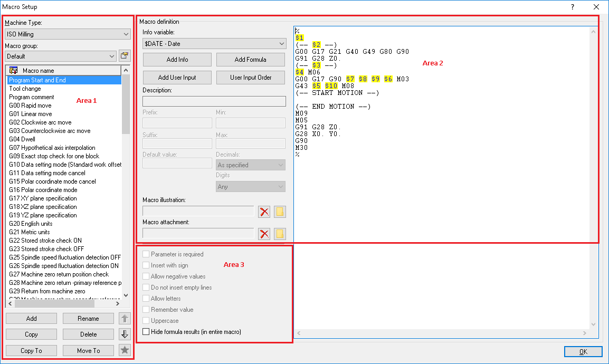Image resolution: width=609 pixels, height=364 pixels.
Task: Enable Insert with sign
Action: 146,265
